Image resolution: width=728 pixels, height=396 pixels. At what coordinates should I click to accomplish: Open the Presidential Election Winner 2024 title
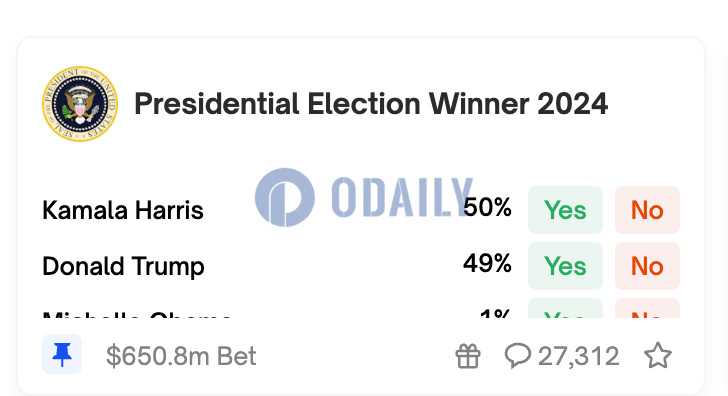click(x=371, y=104)
